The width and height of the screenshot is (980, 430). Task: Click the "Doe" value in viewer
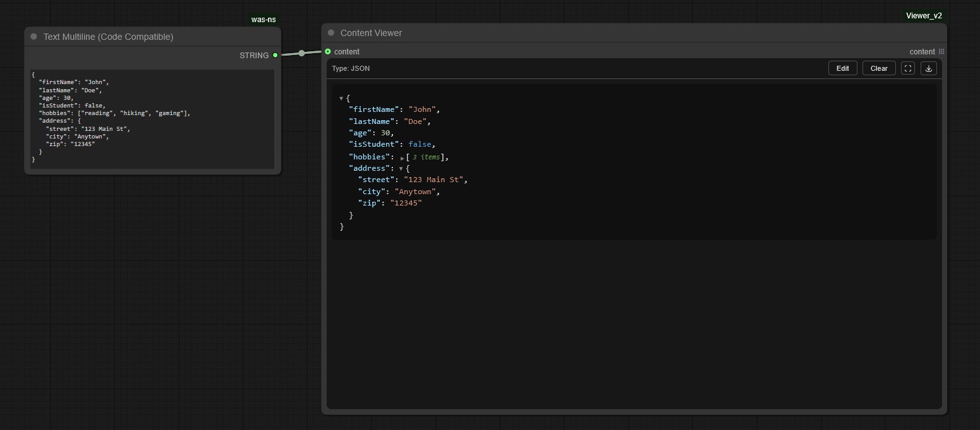pos(415,121)
